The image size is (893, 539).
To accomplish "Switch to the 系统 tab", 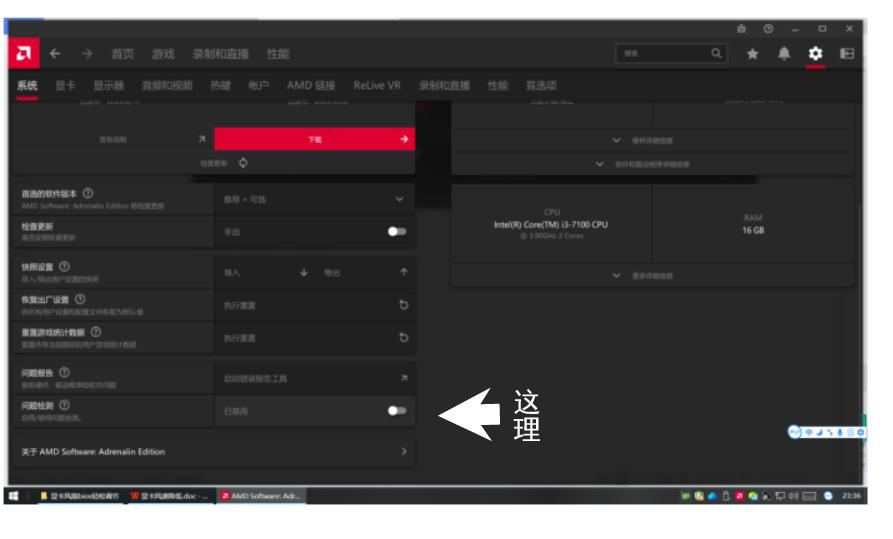I will pyautogui.click(x=27, y=85).
